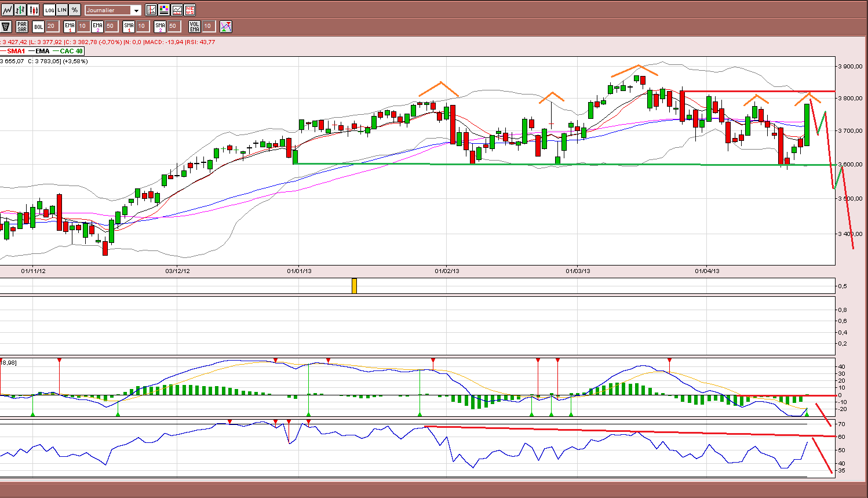Open the indicators chart icon

[x=151, y=10]
